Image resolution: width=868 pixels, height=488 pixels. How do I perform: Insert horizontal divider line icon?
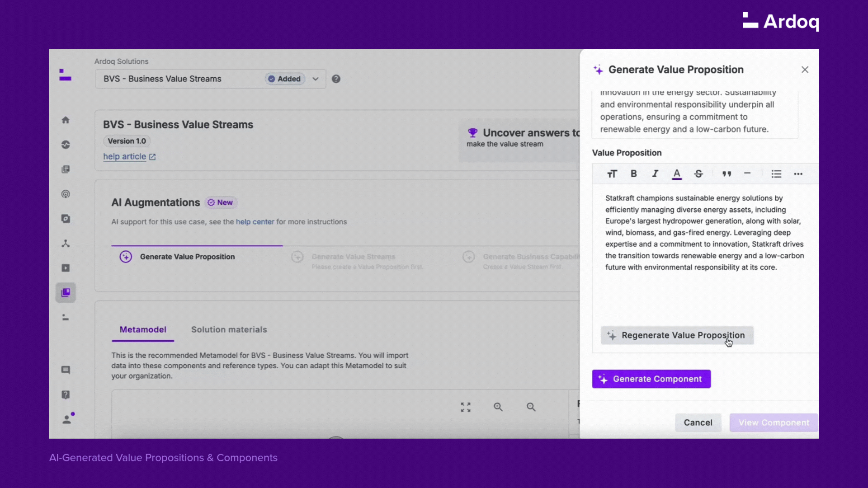click(x=747, y=174)
